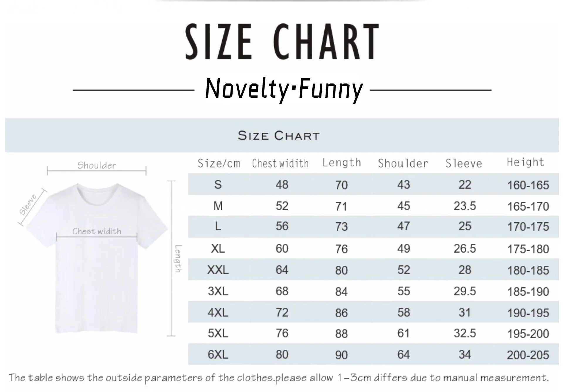Click the measurement disclaimer text at the bottom
The width and height of the screenshot is (569, 392).
pos(279,378)
